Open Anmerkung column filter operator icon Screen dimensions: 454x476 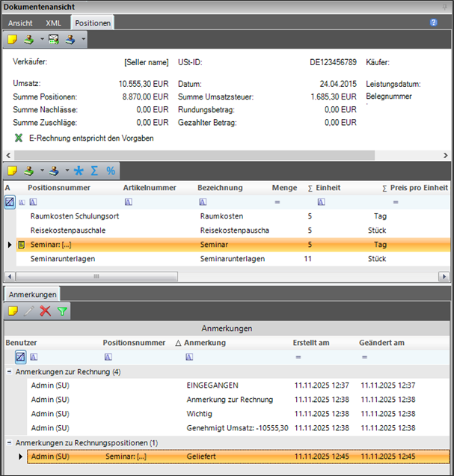click(x=189, y=357)
